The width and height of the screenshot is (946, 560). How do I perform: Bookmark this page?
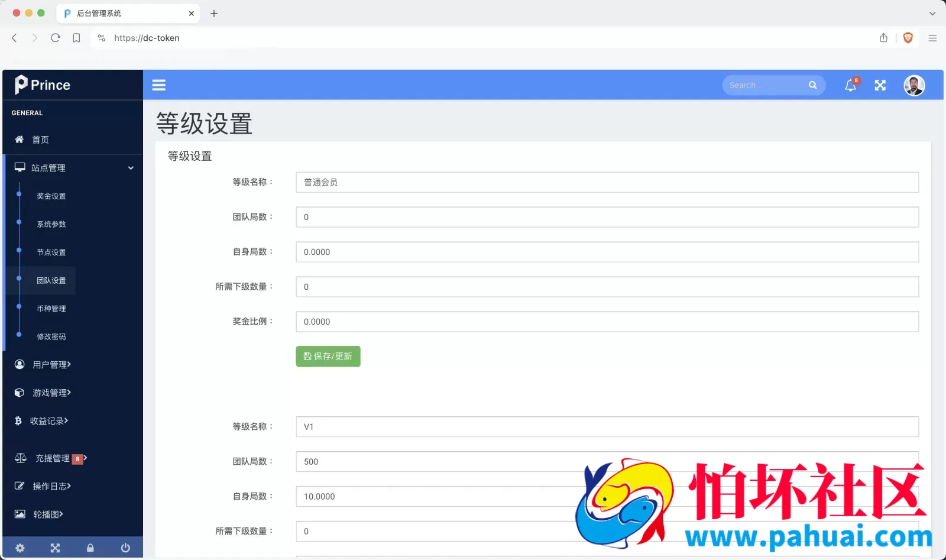[x=76, y=38]
